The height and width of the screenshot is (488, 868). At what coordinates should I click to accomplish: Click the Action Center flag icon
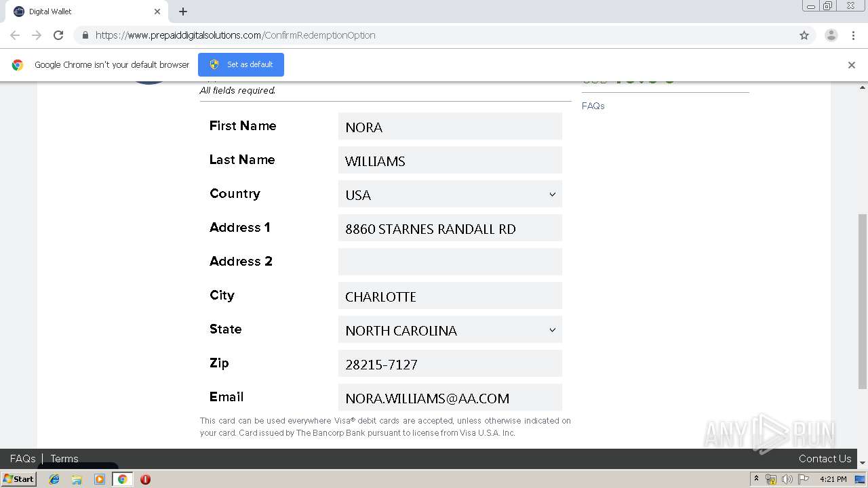click(804, 479)
